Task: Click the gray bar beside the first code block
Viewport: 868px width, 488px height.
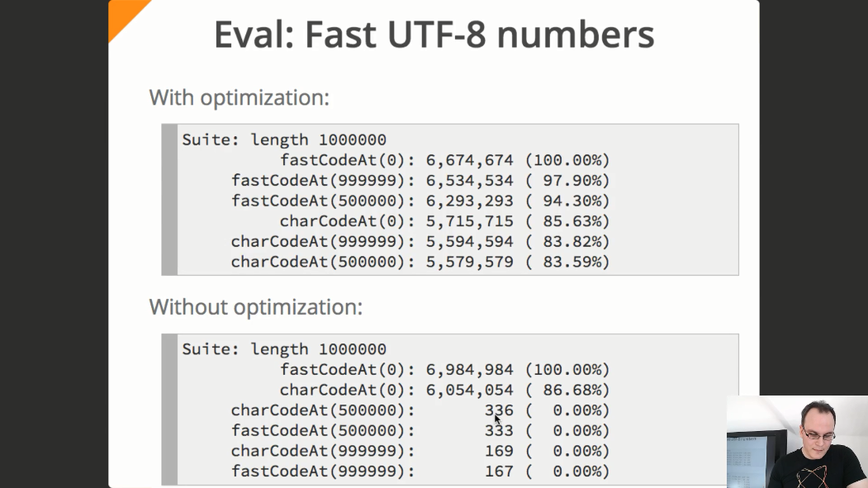Action: pos(170,200)
